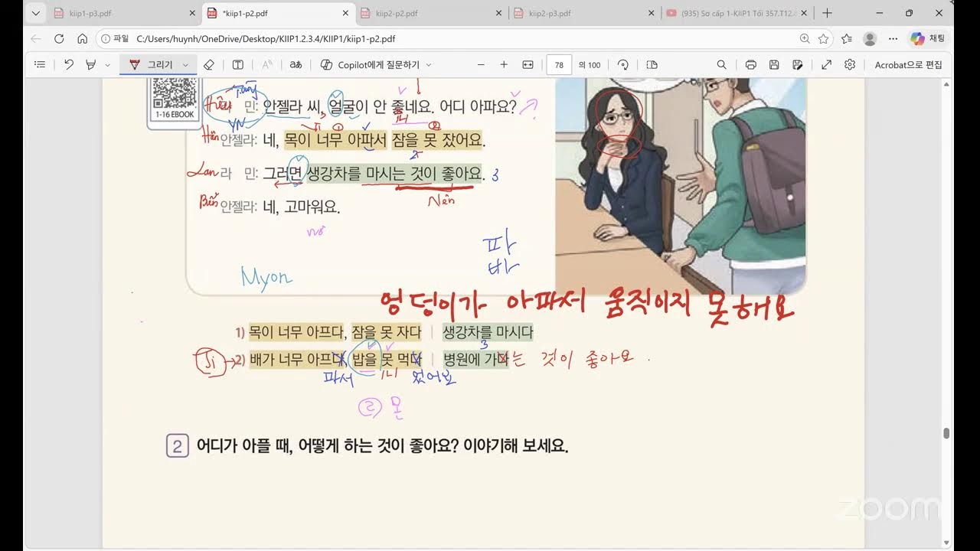This screenshot has width=980, height=551.
Task: Click the text 병원에 가다
Action: tap(475, 358)
